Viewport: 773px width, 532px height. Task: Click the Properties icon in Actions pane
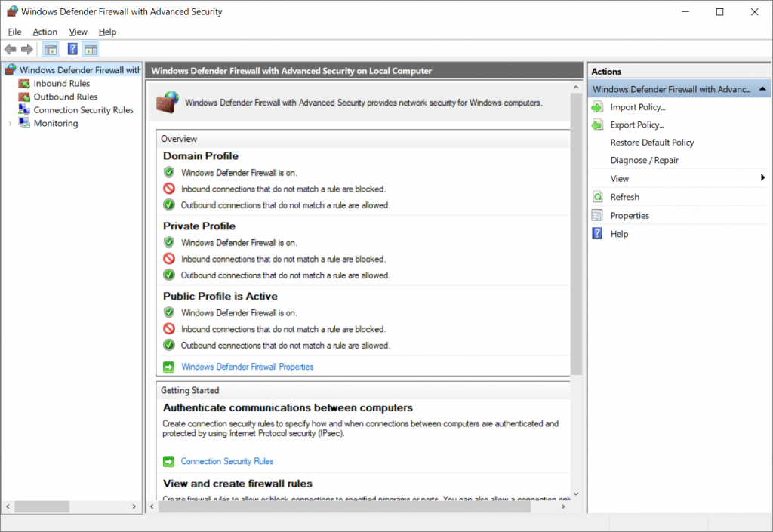click(x=597, y=215)
